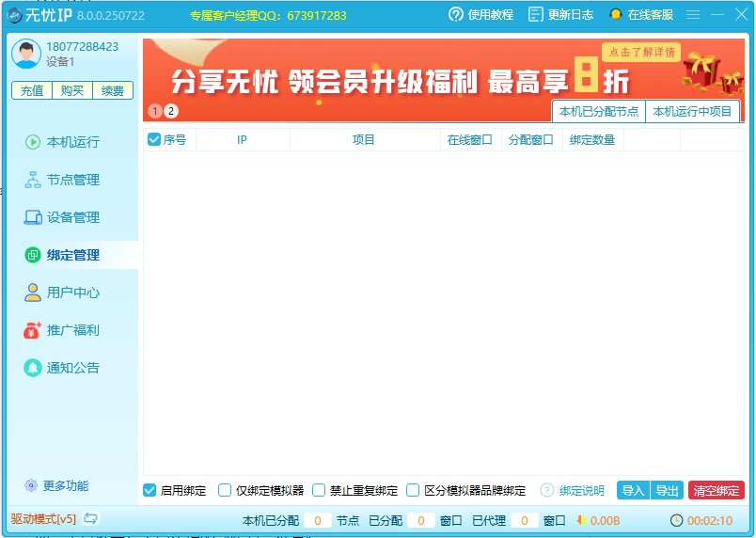Click the user avatar picture
The width and height of the screenshot is (756, 538).
(x=26, y=54)
